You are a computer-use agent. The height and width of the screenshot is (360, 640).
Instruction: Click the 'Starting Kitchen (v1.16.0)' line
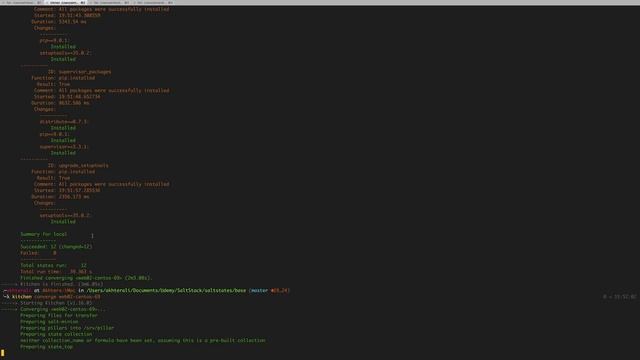coord(56,303)
